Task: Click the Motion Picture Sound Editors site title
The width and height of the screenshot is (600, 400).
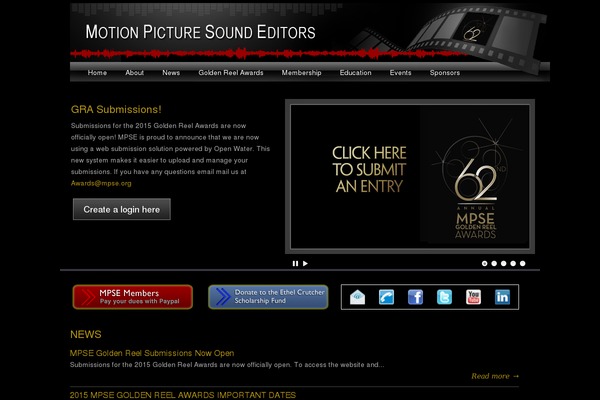Action: (x=200, y=32)
